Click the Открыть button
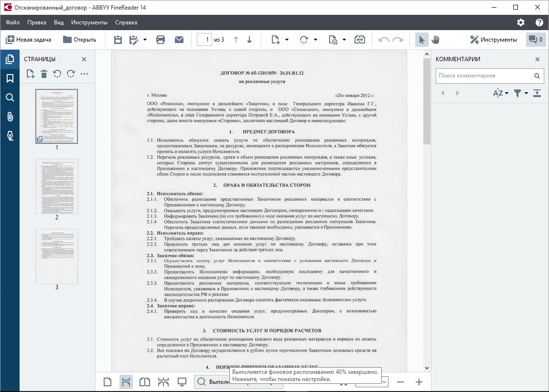Viewport: 549px width, 392px height. 79,40
